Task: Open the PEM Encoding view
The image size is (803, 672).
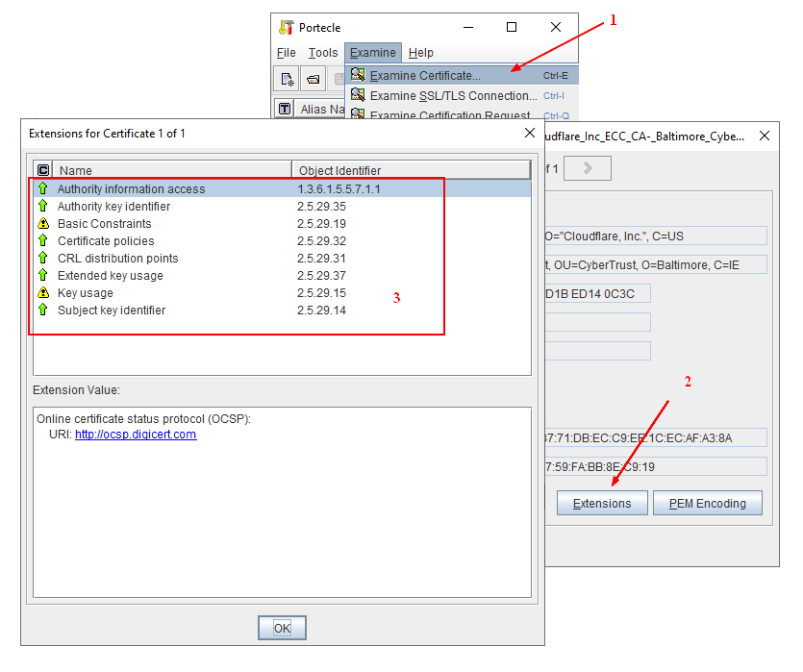Action: 708,502
